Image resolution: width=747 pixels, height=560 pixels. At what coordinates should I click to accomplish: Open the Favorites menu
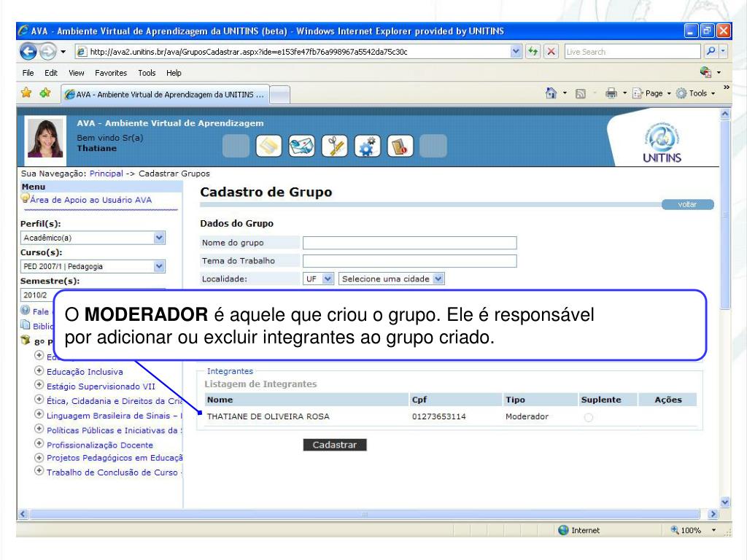pyautogui.click(x=111, y=73)
